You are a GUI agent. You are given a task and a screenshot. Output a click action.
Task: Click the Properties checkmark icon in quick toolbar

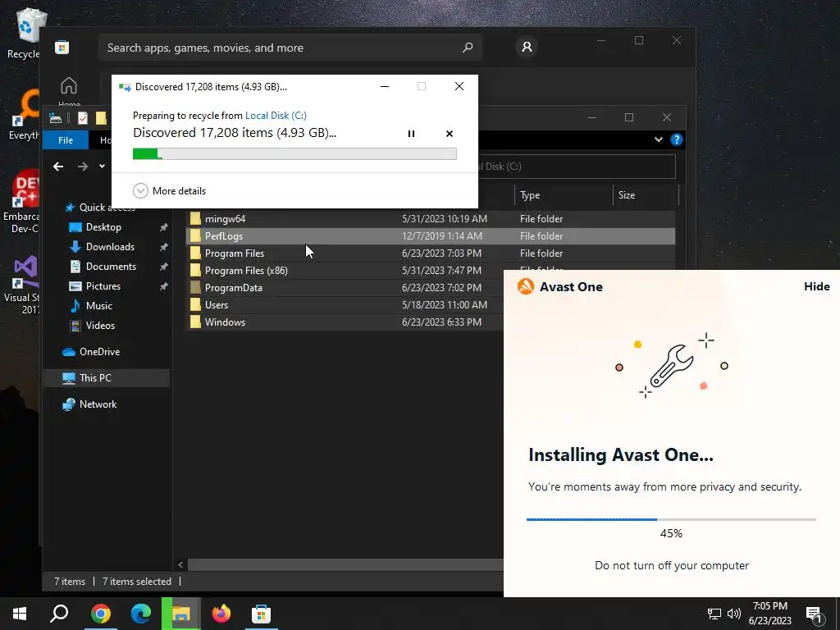coord(83,118)
